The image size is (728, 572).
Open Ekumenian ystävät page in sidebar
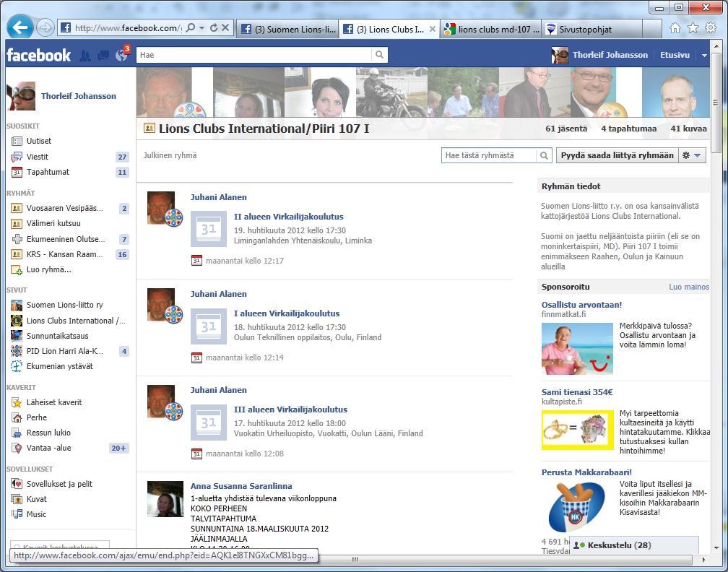click(x=59, y=366)
